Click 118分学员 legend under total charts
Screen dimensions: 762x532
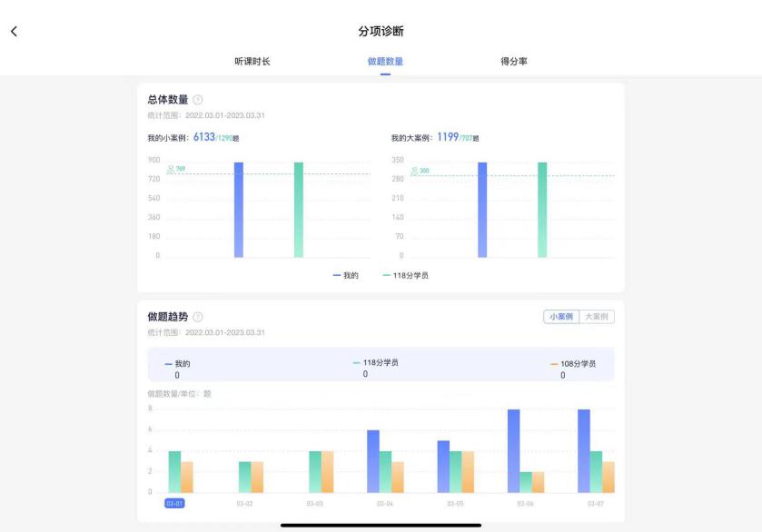405,275
